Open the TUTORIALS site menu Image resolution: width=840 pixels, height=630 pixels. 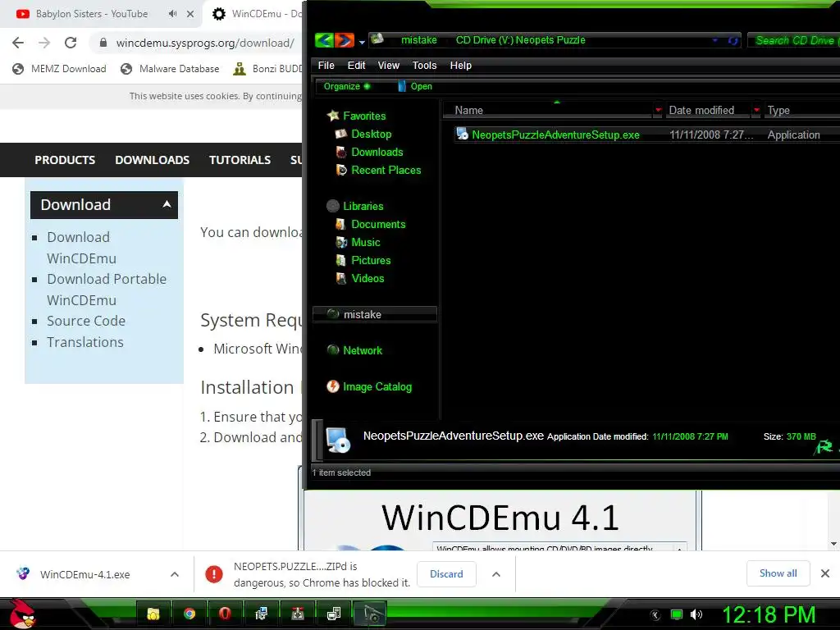pyautogui.click(x=240, y=160)
